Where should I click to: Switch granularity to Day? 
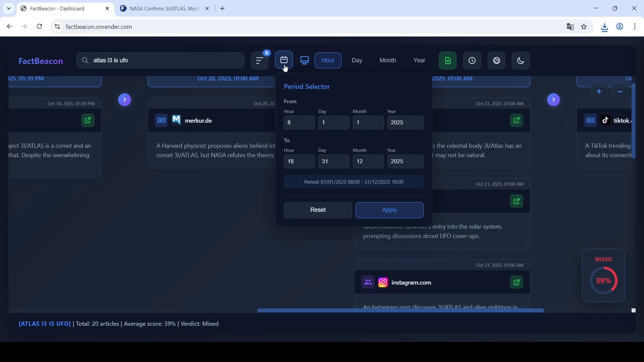357,60
